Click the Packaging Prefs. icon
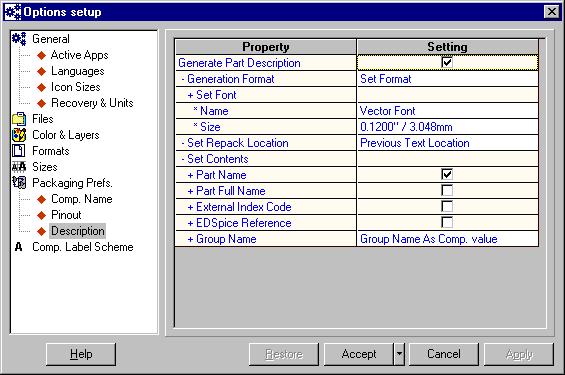565x375 pixels. (19, 183)
